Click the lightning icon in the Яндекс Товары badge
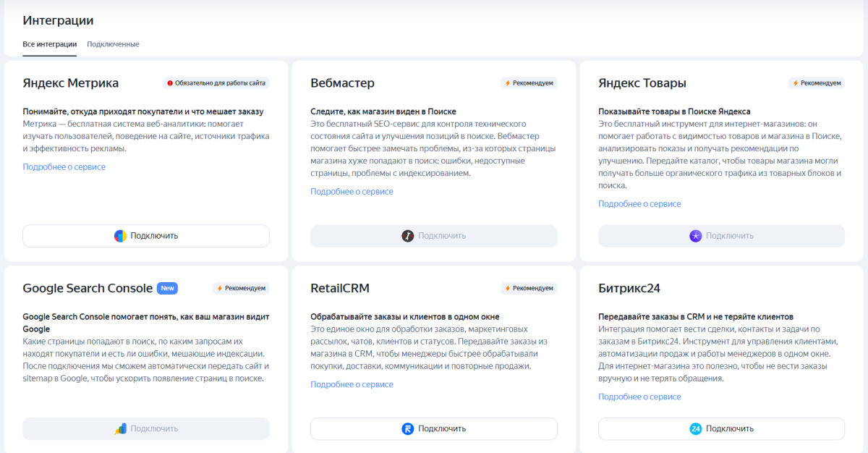 point(796,83)
